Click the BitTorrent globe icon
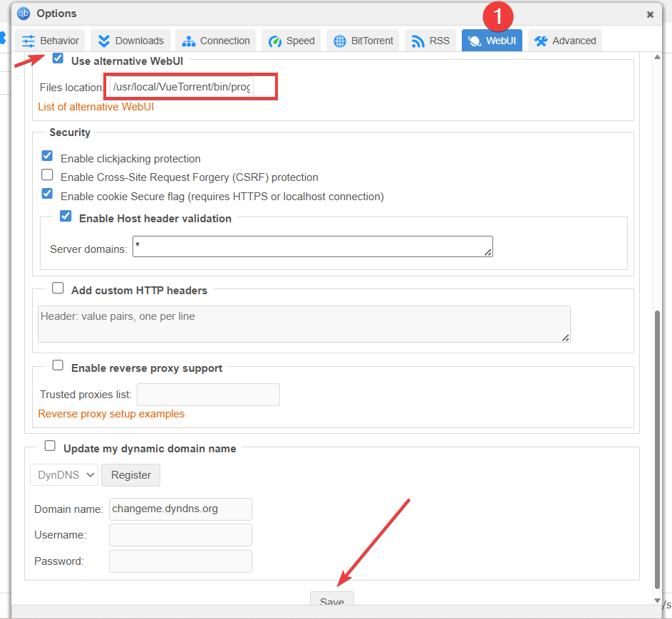Screen dimensions: 672x619 [x=340, y=41]
